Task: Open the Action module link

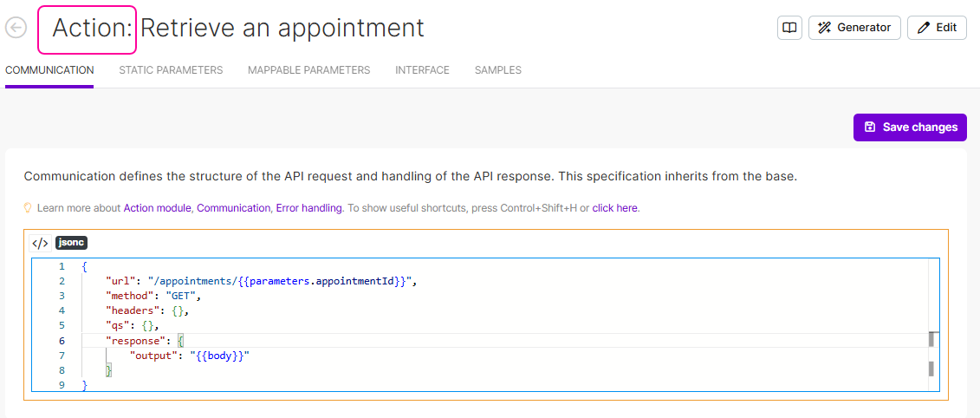Action: click(157, 208)
